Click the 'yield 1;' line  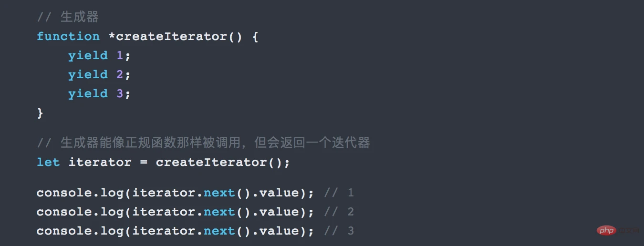point(99,56)
